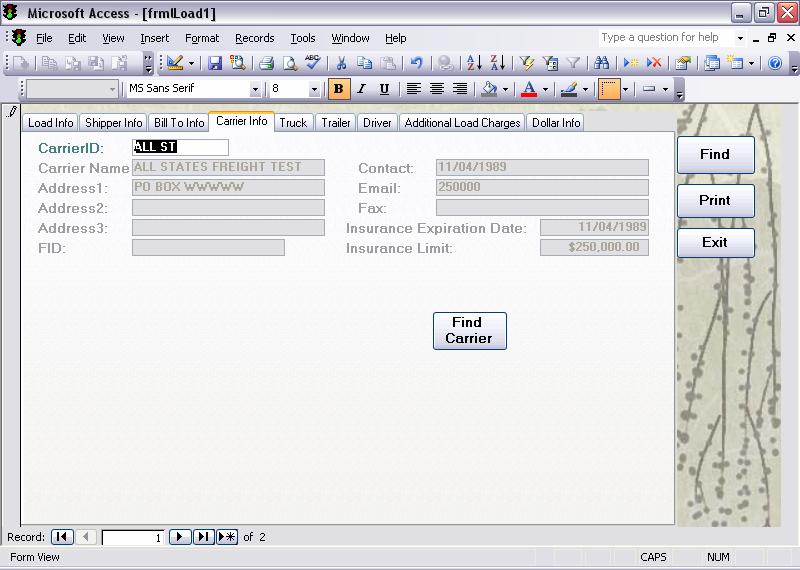Click the Save toolbar icon
800x570 pixels.
coord(215,63)
